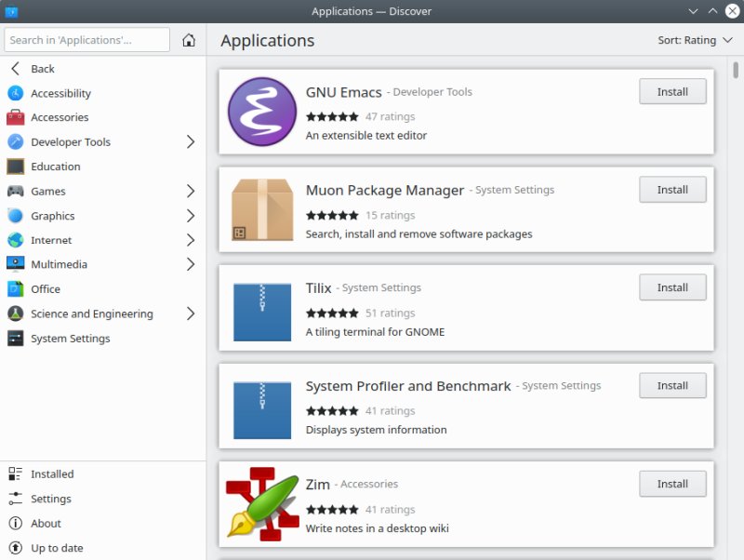Expand the Graphics category chevron

191,216
